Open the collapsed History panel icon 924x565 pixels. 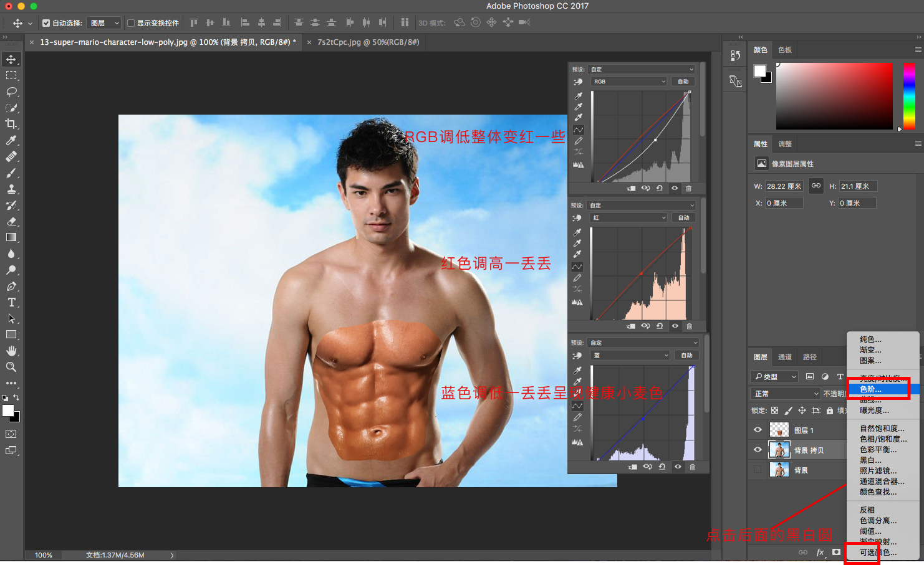(736, 55)
